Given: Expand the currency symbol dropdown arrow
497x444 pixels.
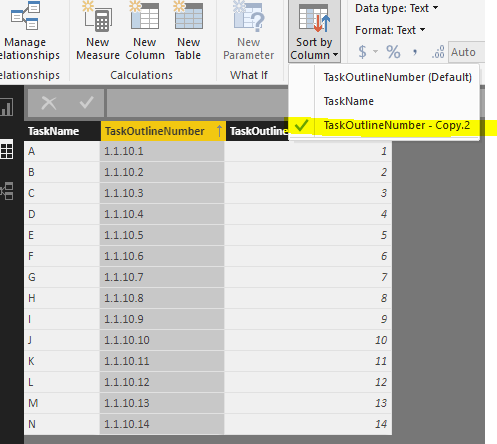Looking at the screenshot, I should [x=375, y=52].
